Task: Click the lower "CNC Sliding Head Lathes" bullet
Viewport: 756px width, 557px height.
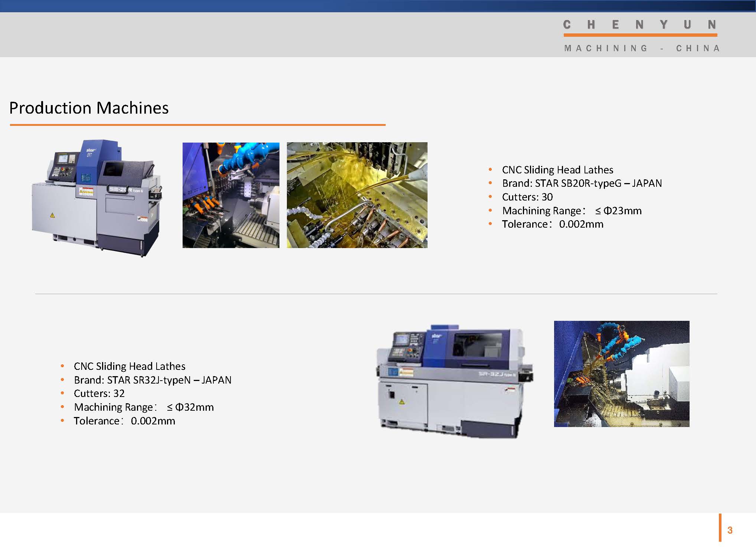Action: click(x=130, y=367)
